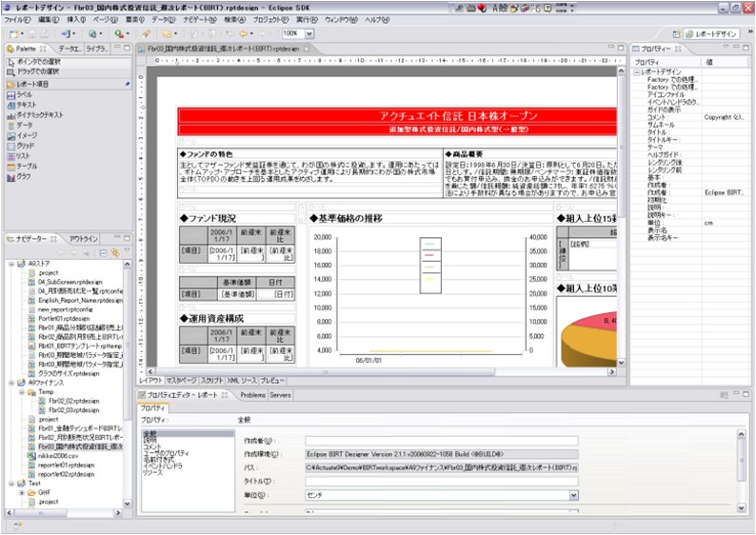Collapse the レポートデザイン properties tree node
Viewport: 756px width, 535px height.
[x=637, y=72]
